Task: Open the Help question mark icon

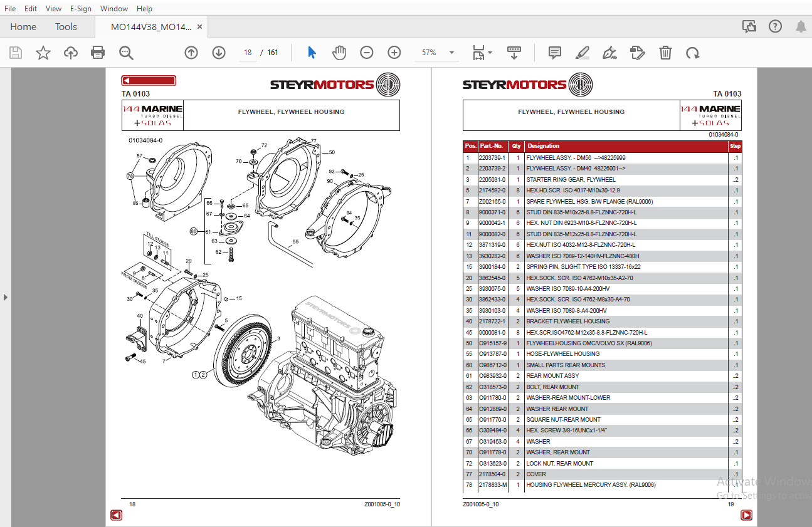Action: tap(776, 26)
